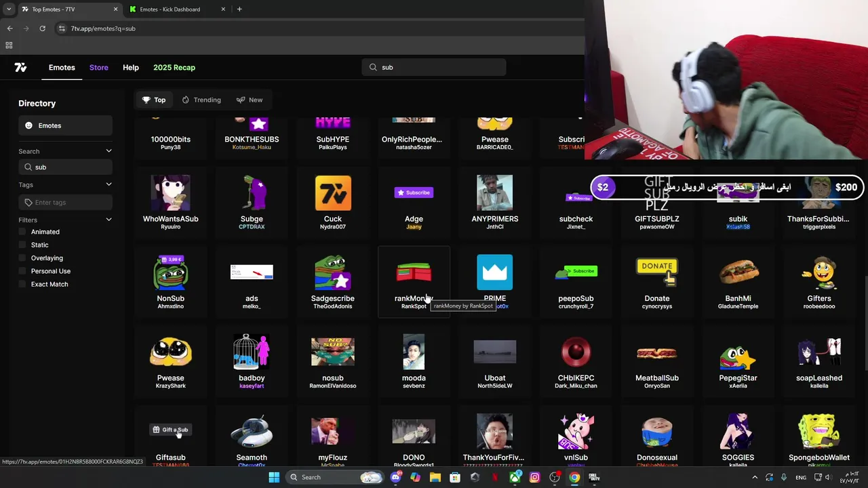Open the Giftasub emote
This screenshot has height=488, width=868.
click(171, 436)
